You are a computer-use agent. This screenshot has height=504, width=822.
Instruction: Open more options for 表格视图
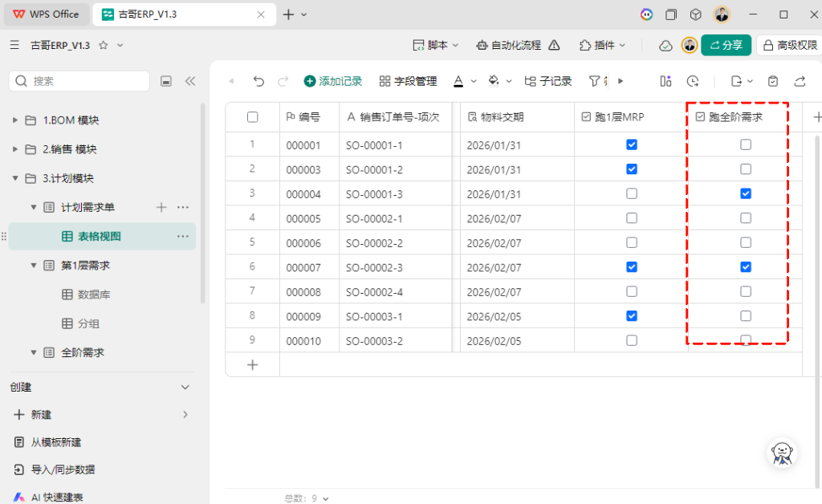tap(183, 236)
